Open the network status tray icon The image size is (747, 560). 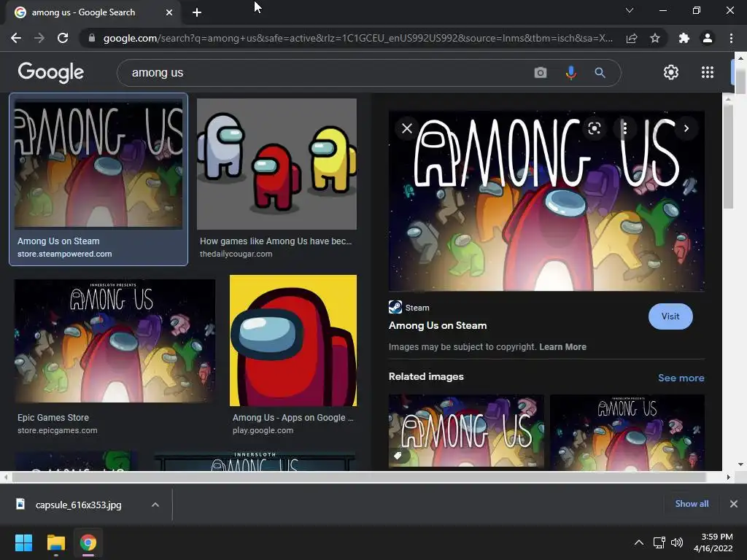pos(659,542)
